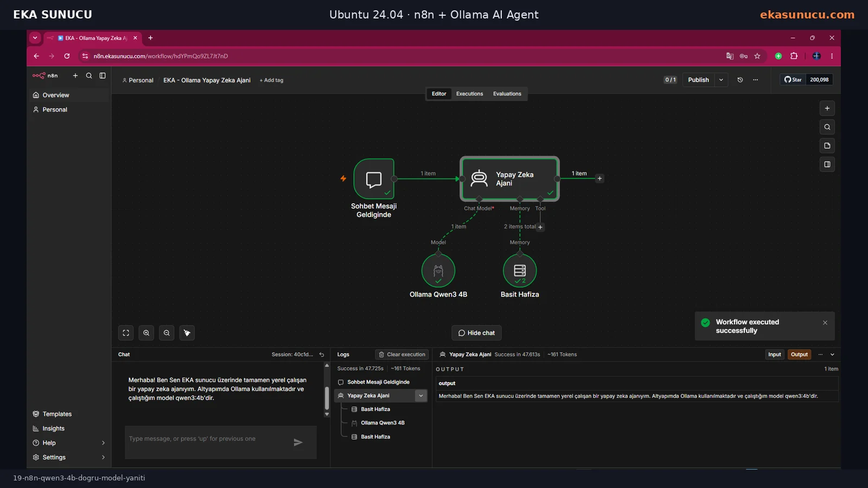
Task: Open the canvas node search magnifier button
Action: coord(827,127)
